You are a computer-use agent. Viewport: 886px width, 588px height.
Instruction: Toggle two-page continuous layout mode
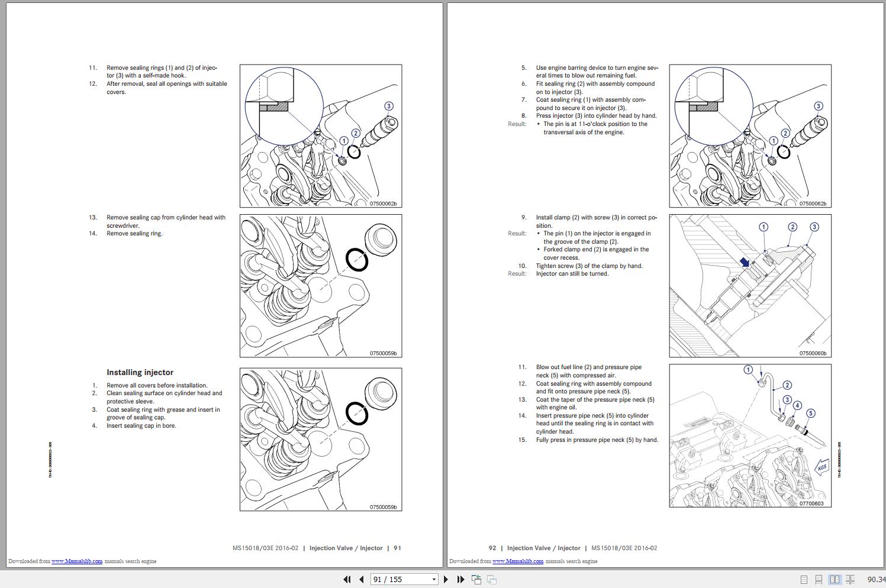pos(850,580)
